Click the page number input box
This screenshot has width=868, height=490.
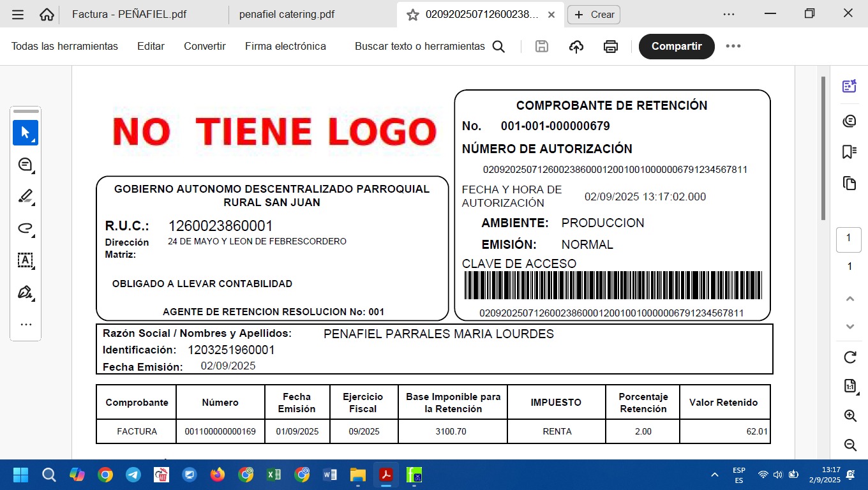tap(849, 239)
